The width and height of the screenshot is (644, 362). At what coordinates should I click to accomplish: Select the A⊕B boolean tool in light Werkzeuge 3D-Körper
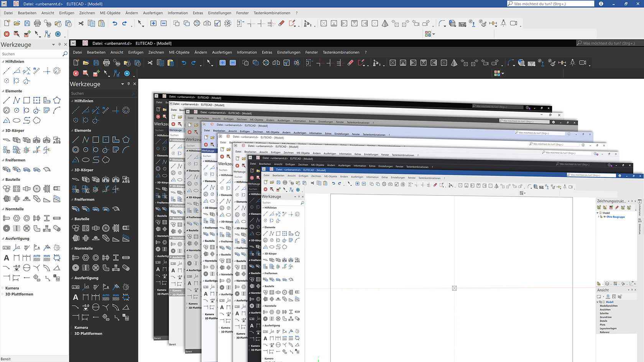click(x=57, y=140)
